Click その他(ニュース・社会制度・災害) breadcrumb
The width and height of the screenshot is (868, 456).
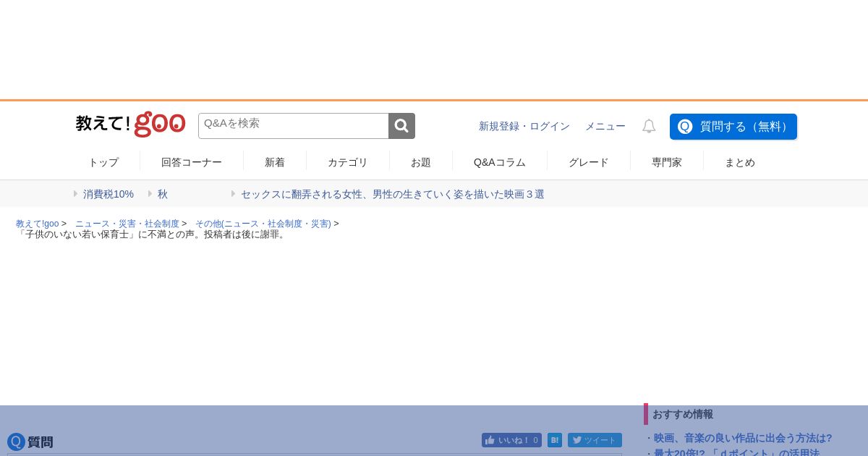263,224
